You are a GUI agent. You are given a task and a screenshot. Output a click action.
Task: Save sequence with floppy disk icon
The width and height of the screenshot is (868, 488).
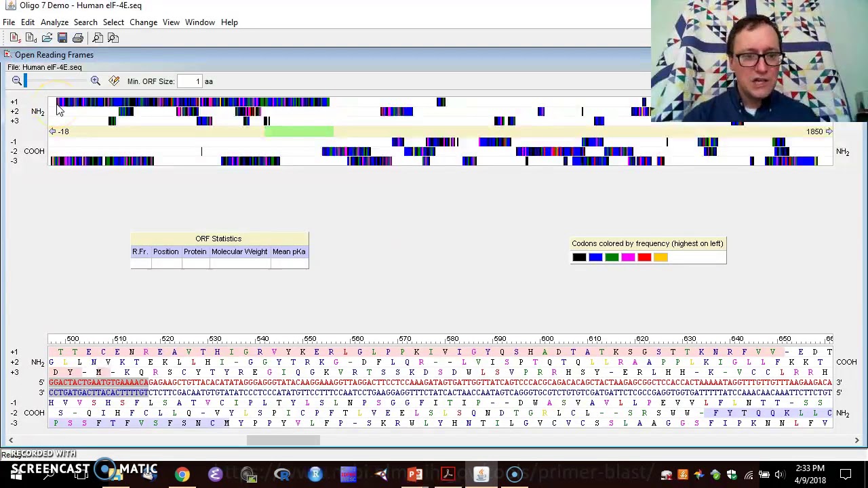(x=62, y=38)
